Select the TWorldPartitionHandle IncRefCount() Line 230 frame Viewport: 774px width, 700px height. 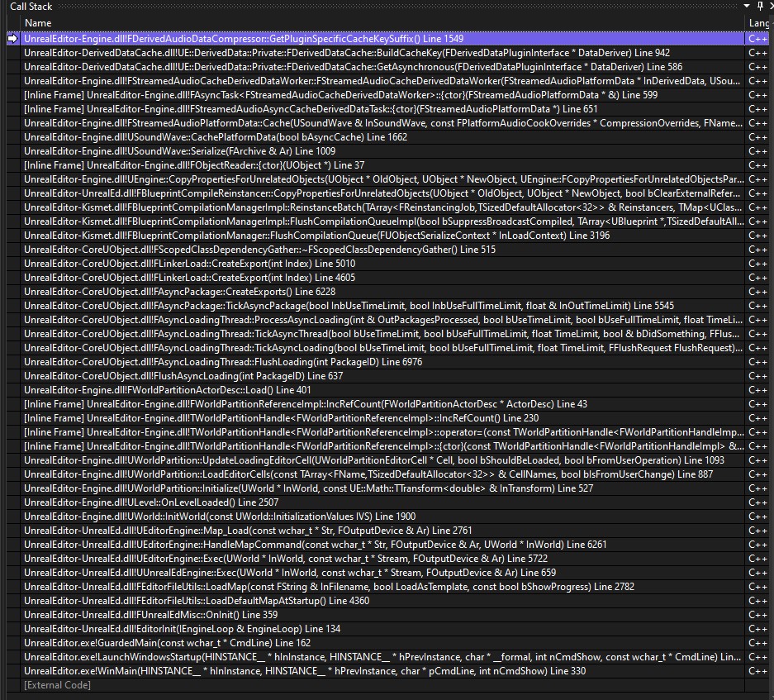(382, 418)
